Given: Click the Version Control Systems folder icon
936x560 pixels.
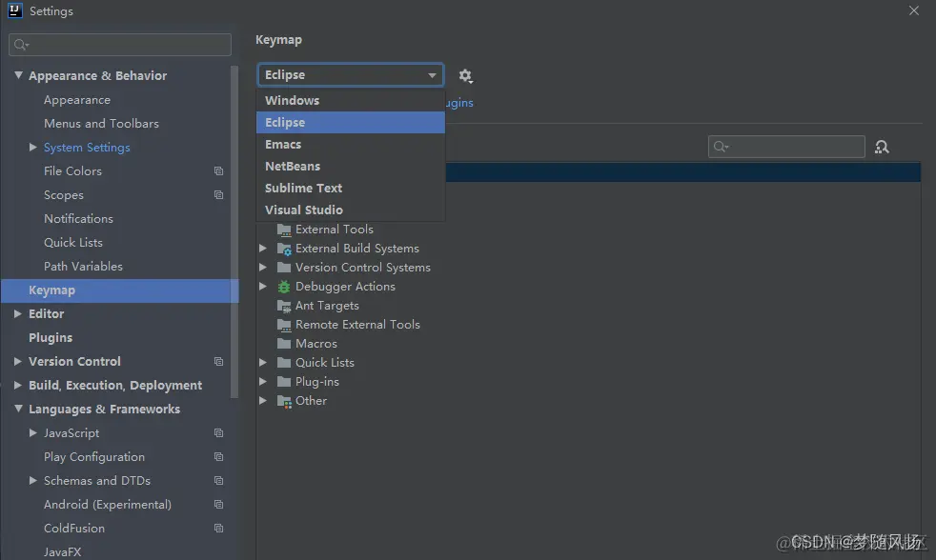Looking at the screenshot, I should click(x=284, y=268).
